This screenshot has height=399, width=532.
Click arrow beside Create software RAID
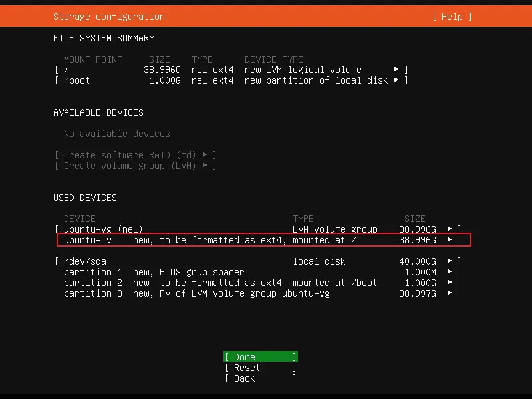point(205,155)
